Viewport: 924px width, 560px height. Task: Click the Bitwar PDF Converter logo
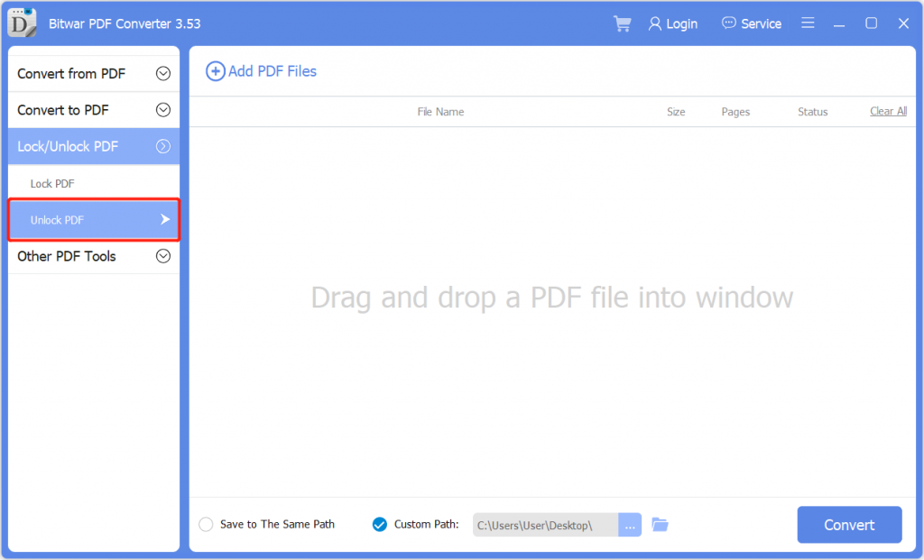pyautogui.click(x=22, y=23)
